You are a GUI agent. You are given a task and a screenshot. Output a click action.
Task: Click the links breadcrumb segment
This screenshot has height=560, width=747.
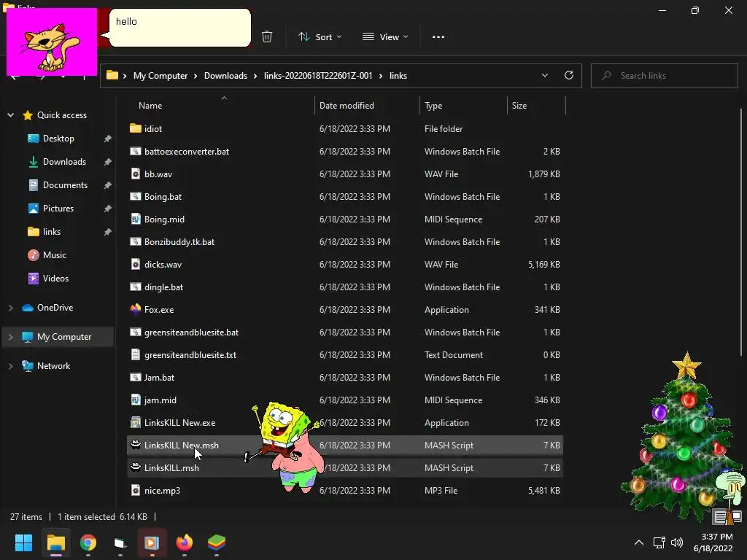pos(398,76)
